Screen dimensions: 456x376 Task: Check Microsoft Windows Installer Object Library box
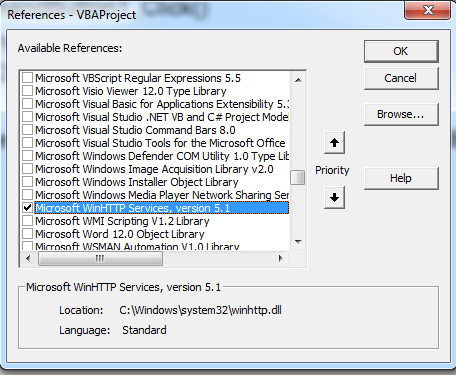click(x=27, y=182)
